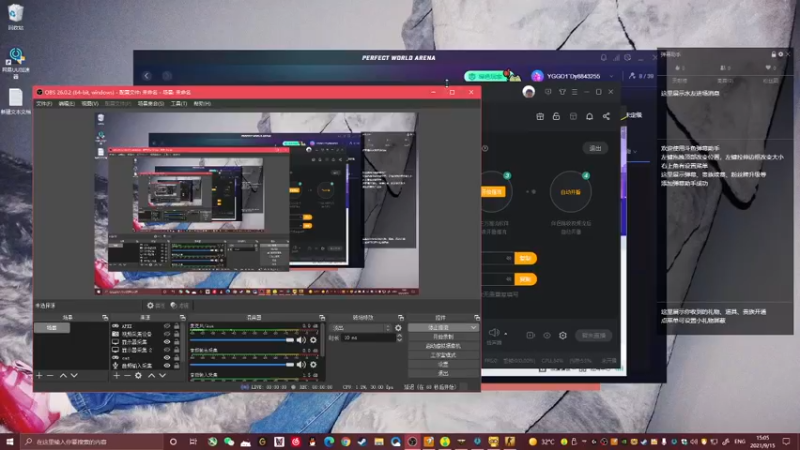Remove selected scene with the minus icon
The width and height of the screenshot is (800, 450).
click(50, 376)
